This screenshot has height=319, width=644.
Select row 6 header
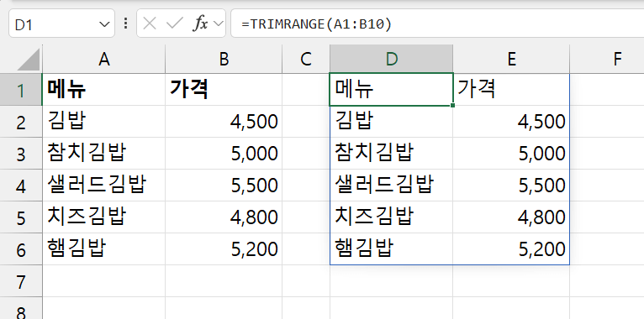tap(21, 249)
